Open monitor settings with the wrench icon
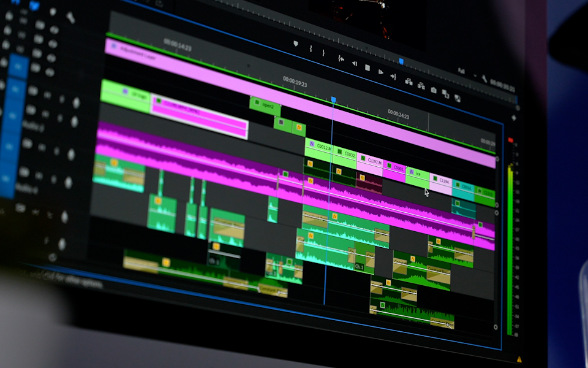This screenshot has height=368, width=588. [484, 79]
